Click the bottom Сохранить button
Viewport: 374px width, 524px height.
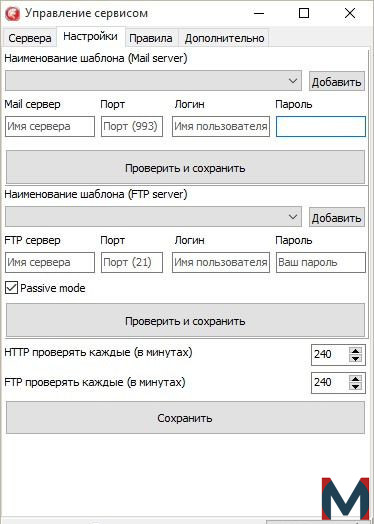185,417
